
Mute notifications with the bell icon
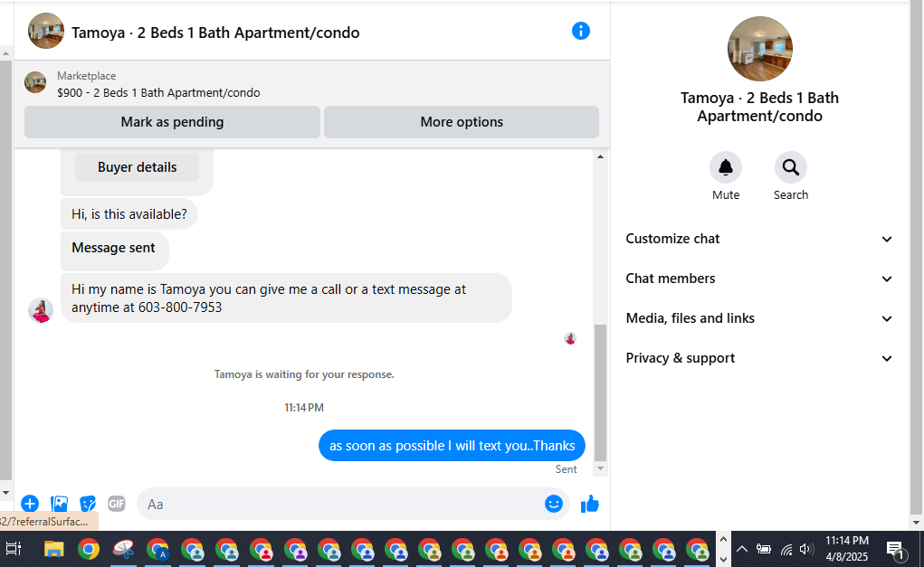tap(726, 168)
